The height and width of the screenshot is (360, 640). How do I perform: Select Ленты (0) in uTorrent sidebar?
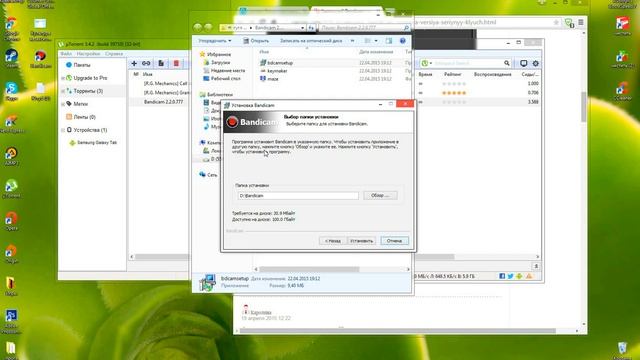pos(84,117)
